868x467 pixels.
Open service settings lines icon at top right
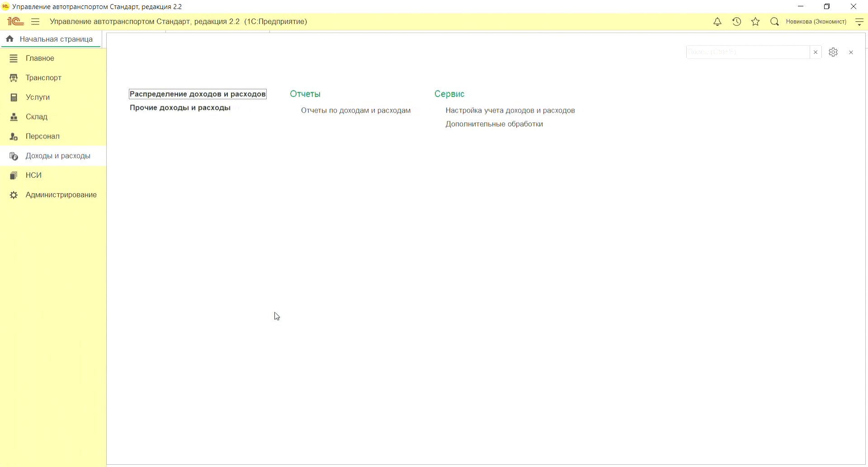(x=859, y=22)
